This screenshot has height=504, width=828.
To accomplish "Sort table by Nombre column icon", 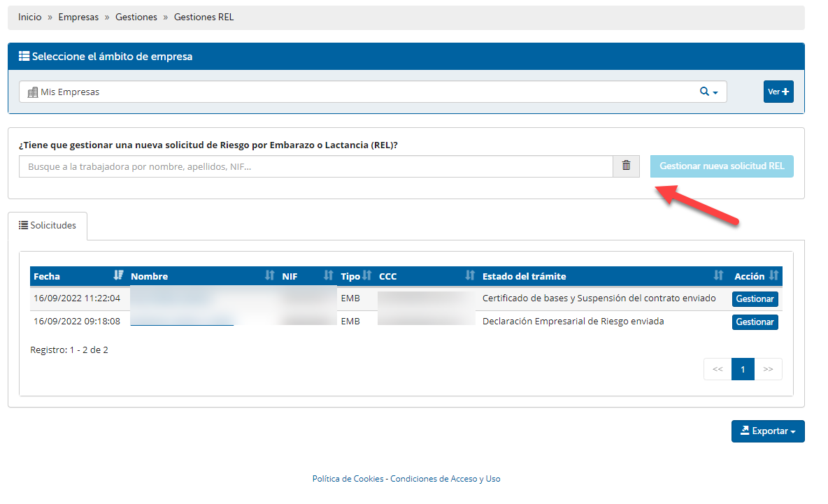I will pyautogui.click(x=269, y=276).
